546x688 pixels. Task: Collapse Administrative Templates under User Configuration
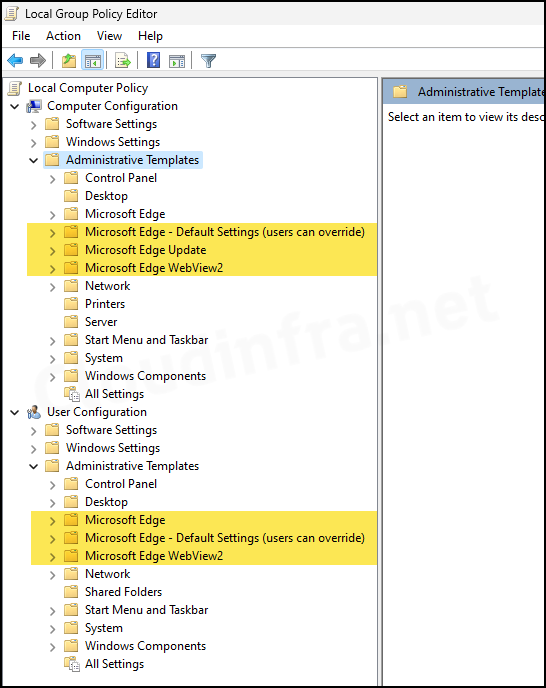click(33, 466)
